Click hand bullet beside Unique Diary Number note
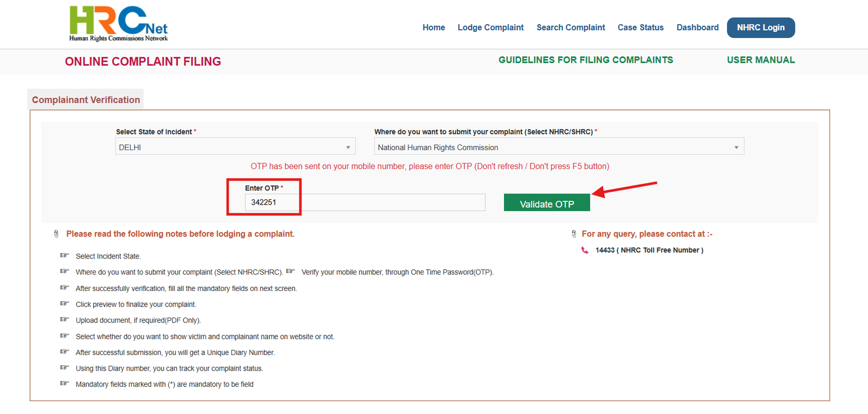868x414 pixels. 65,352
